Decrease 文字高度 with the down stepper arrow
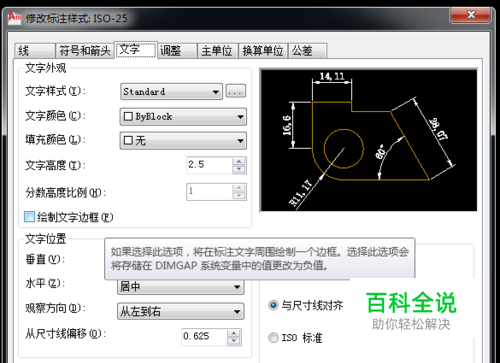The height and width of the screenshot is (363, 500). tap(239, 169)
